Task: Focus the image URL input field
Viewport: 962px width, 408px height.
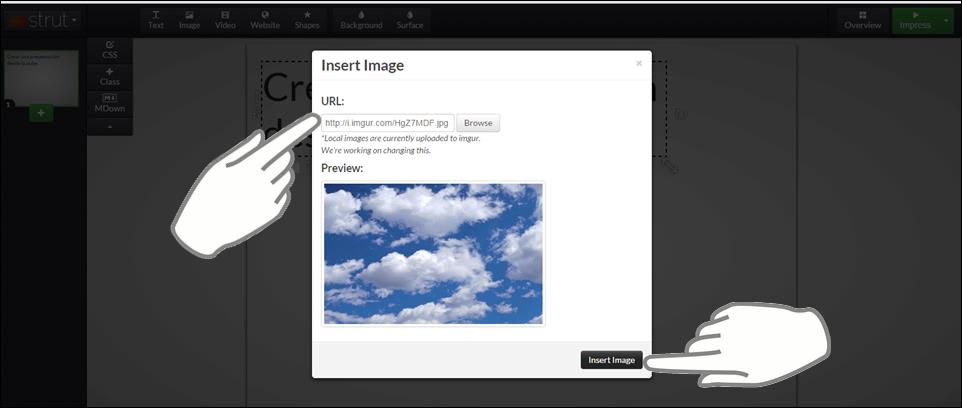Action: pos(388,123)
